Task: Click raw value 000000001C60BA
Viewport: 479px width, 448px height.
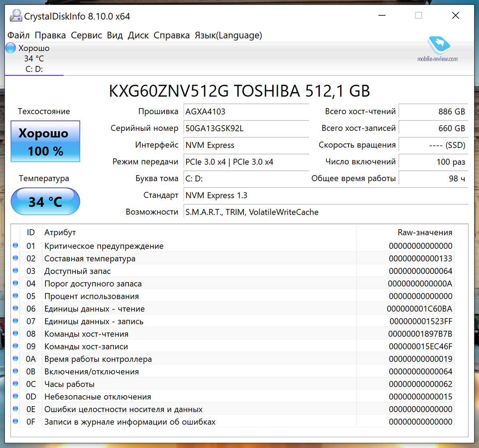Action: tap(420, 309)
